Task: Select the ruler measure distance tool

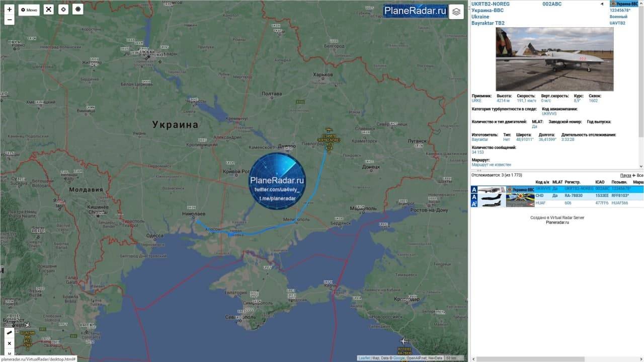Action: point(9,333)
